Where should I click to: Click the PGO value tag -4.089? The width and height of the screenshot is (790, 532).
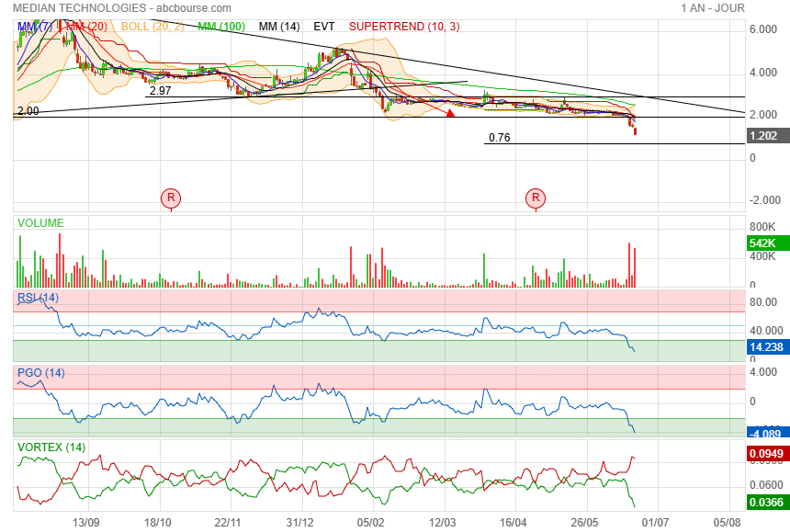pyautogui.click(x=766, y=434)
